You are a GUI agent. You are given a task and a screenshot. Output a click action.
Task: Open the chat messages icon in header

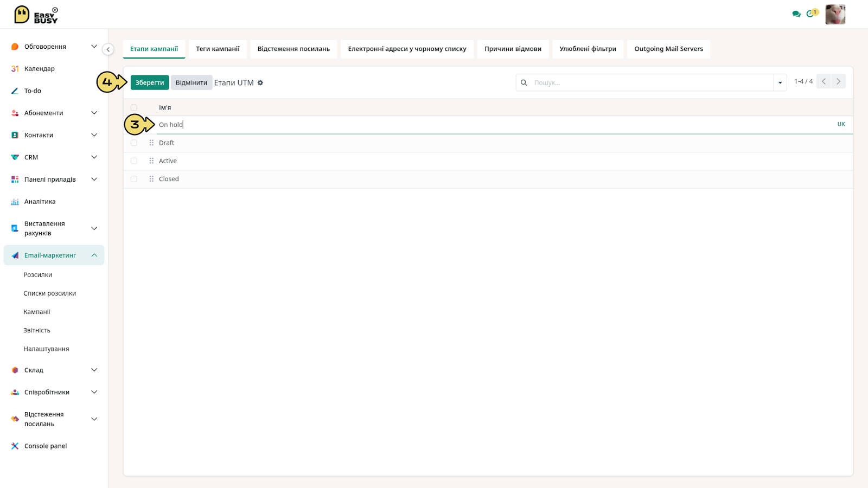coord(796,14)
